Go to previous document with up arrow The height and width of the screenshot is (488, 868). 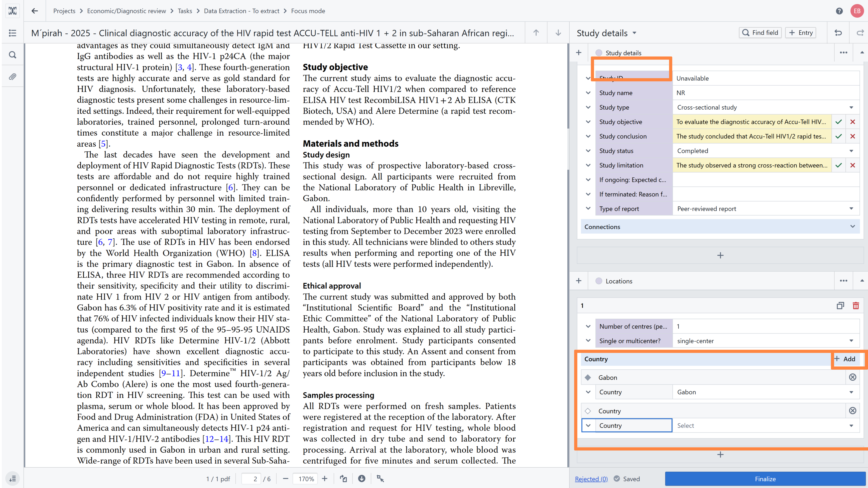pos(536,33)
